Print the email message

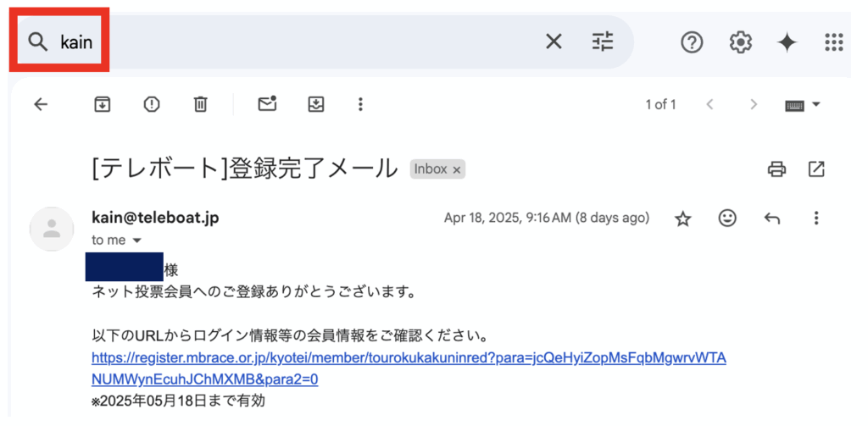[776, 169]
